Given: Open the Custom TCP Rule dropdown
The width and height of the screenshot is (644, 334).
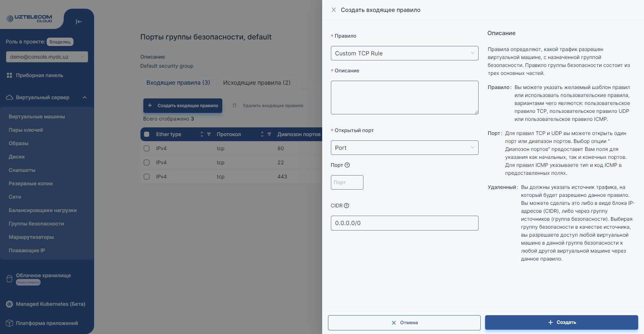Looking at the screenshot, I should (404, 53).
